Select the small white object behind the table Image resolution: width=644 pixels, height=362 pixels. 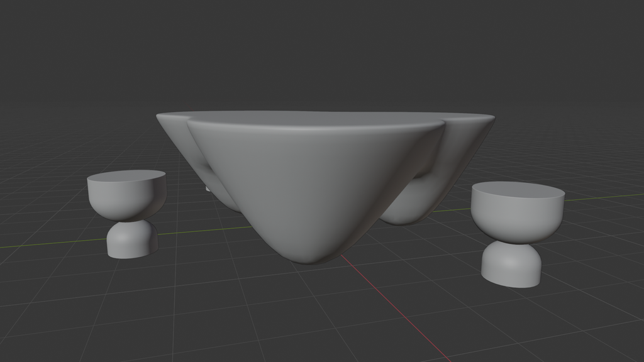208,189
